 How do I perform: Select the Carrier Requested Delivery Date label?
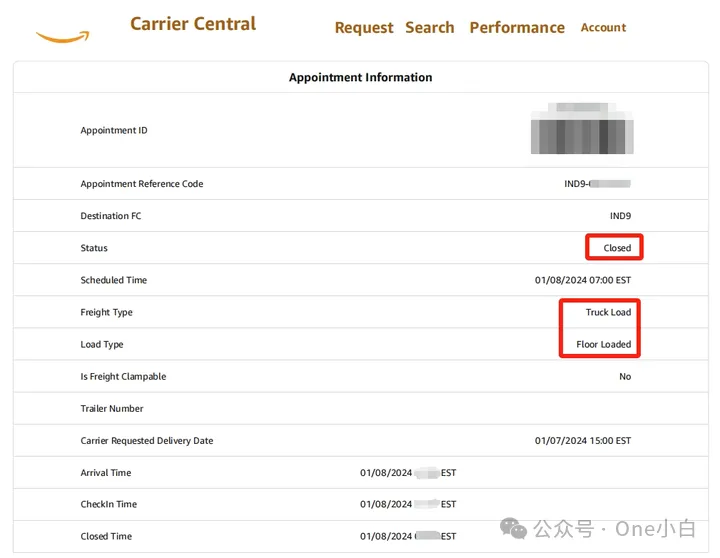[x=146, y=441]
